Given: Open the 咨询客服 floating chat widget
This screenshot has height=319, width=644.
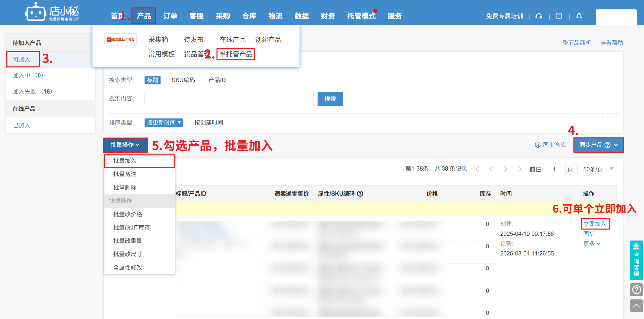Looking at the screenshot, I should [x=636, y=260].
